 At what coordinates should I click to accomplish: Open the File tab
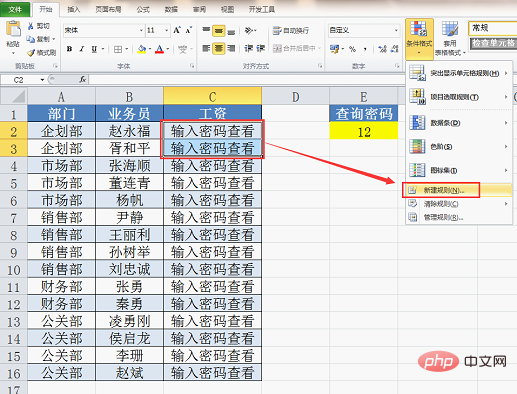(x=15, y=9)
